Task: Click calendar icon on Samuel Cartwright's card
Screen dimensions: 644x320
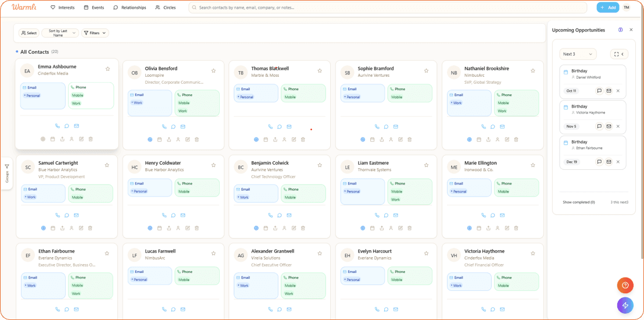Action: [x=52, y=228]
